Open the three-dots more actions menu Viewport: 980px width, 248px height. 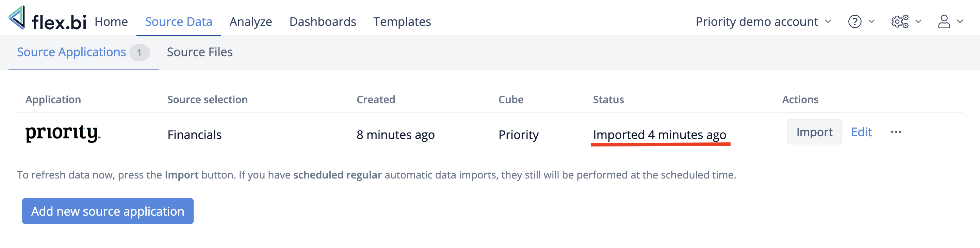tap(896, 132)
